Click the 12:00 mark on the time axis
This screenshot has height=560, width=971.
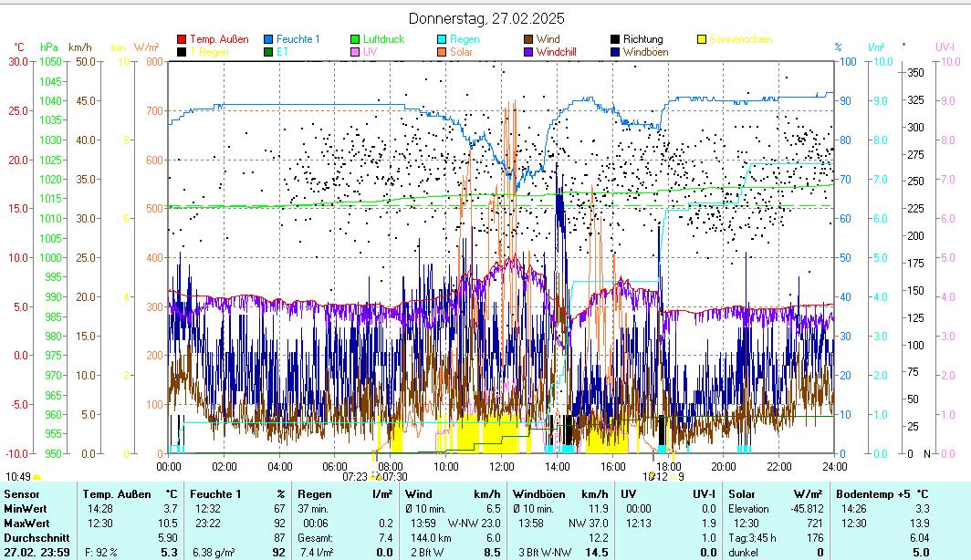(502, 465)
